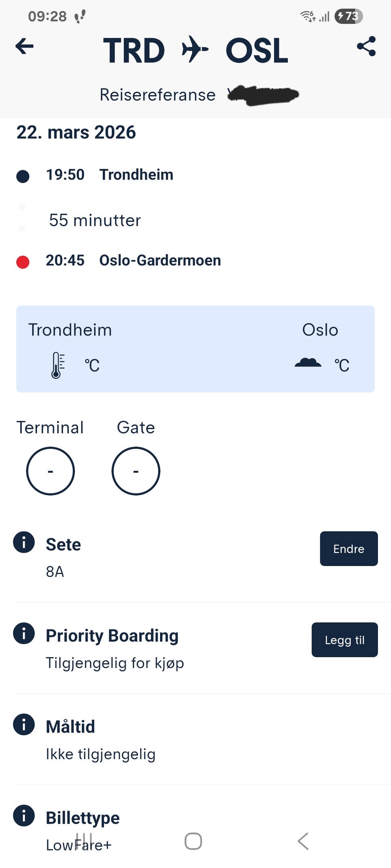Expand the Gate circle placeholder
The width and height of the screenshot is (391, 868).
(x=136, y=471)
